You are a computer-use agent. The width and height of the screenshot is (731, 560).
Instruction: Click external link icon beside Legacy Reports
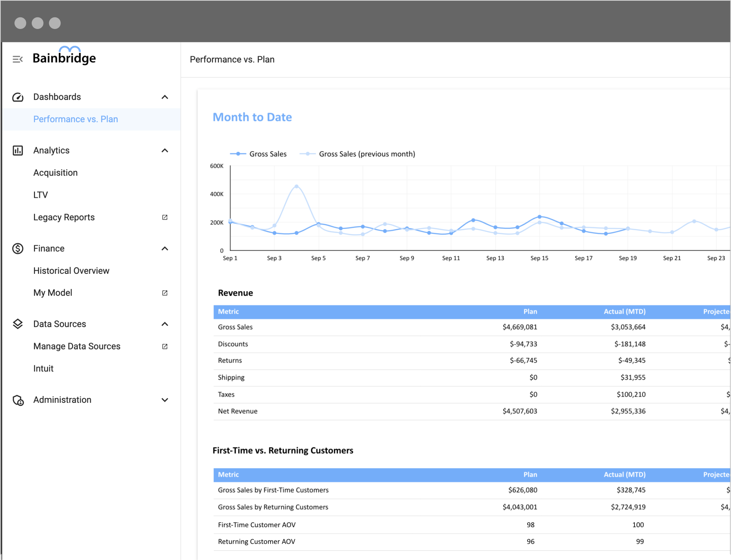click(x=165, y=217)
